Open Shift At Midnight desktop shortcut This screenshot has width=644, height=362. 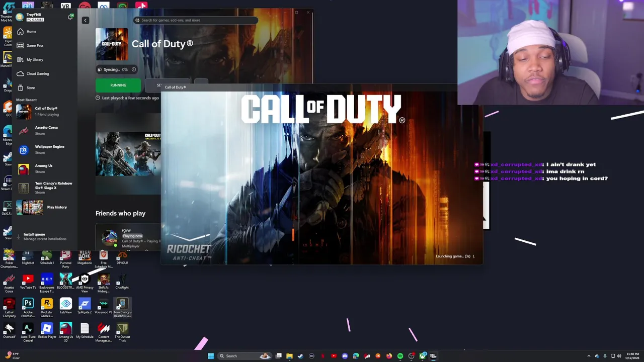pos(104,284)
